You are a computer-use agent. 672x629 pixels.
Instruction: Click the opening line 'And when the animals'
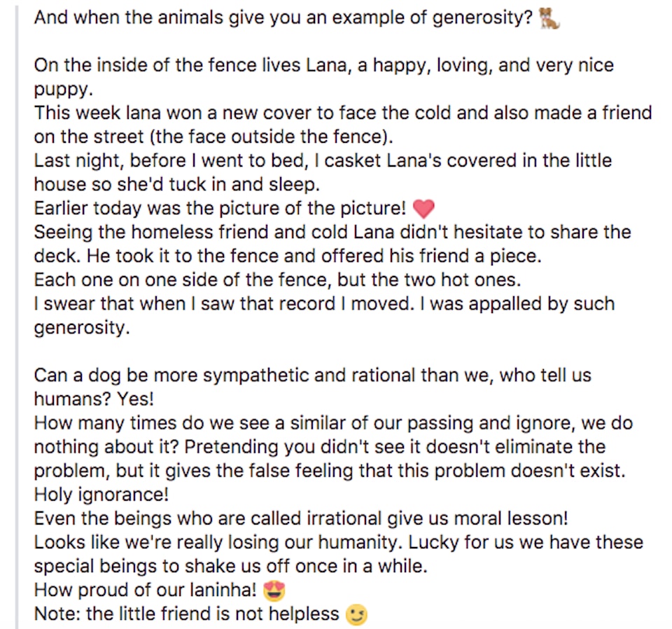283,18
